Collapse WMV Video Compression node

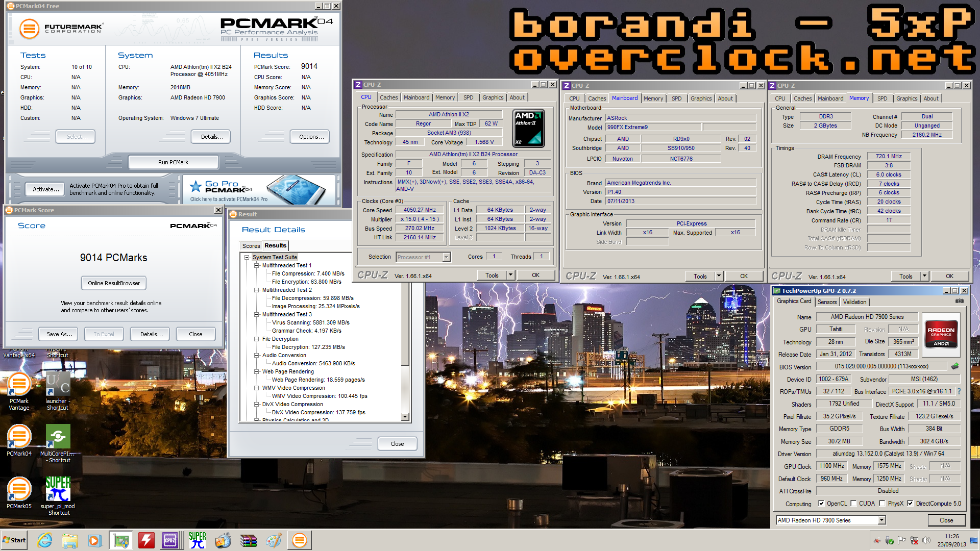257,388
